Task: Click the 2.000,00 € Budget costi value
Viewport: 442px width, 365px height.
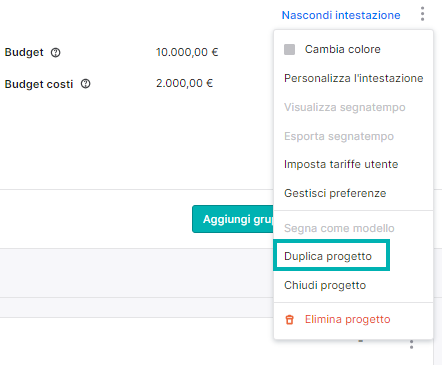Action: point(184,83)
